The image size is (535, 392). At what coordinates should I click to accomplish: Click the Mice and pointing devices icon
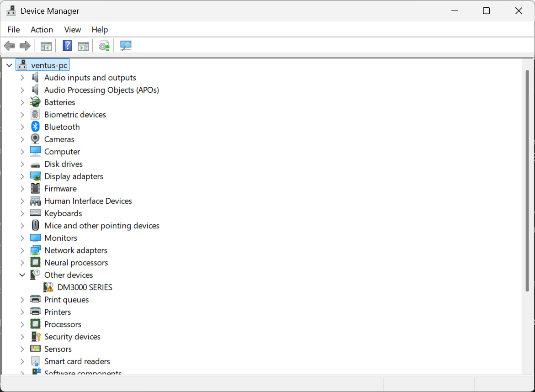tap(35, 225)
